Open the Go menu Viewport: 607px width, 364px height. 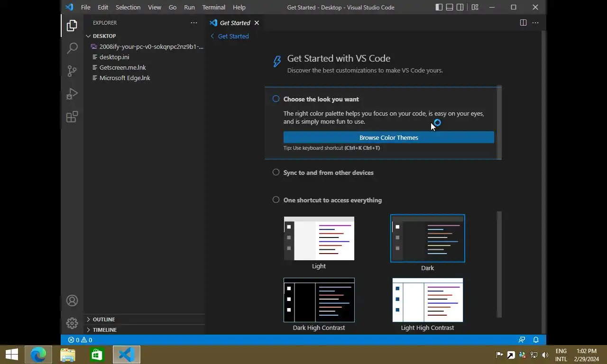pos(173,7)
